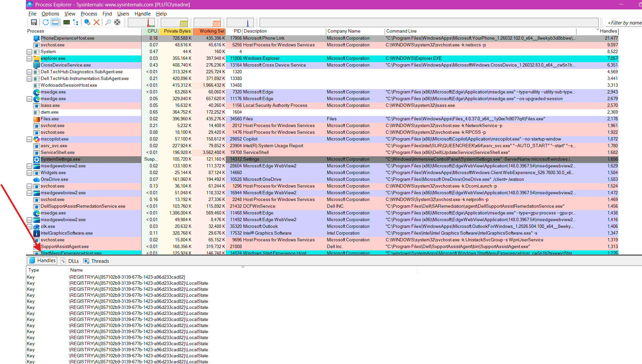
Task: Switch to the DLLs tab
Action: point(70,261)
